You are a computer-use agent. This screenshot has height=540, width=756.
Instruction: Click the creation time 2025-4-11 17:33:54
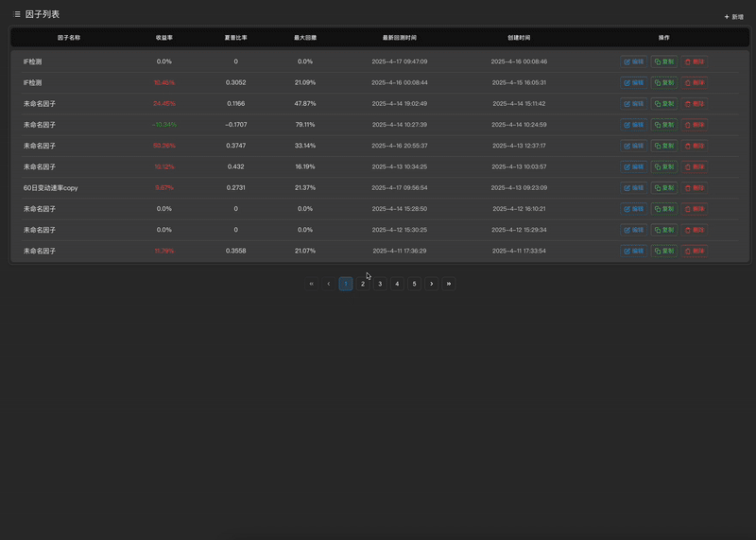click(519, 251)
